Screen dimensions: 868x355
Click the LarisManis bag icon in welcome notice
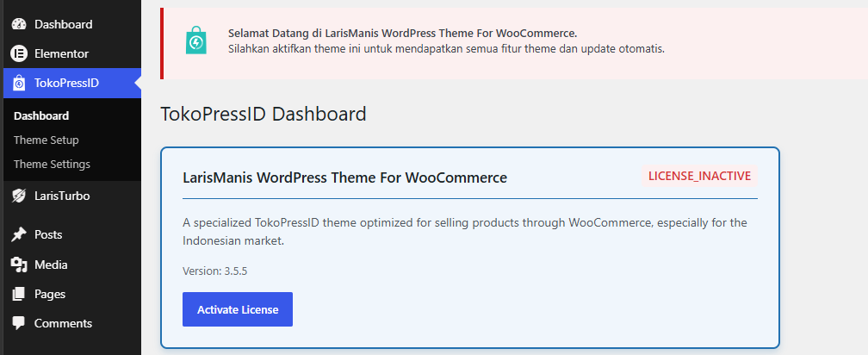(x=196, y=40)
